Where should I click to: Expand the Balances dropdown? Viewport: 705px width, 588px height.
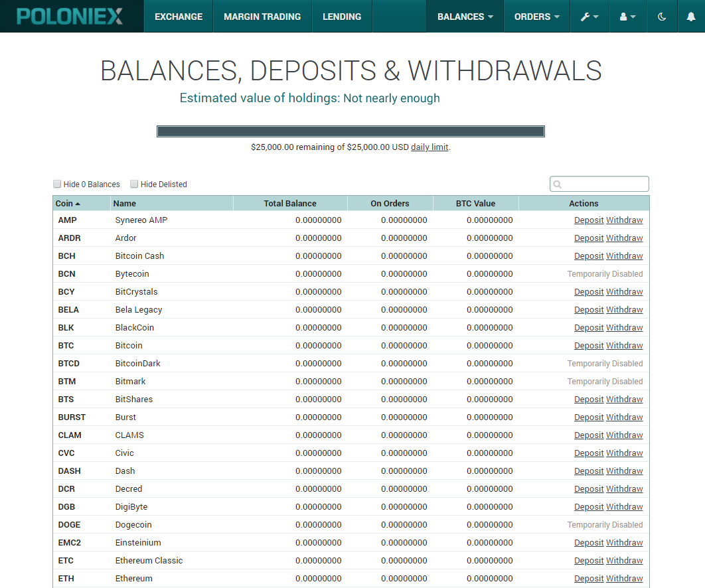465,17
